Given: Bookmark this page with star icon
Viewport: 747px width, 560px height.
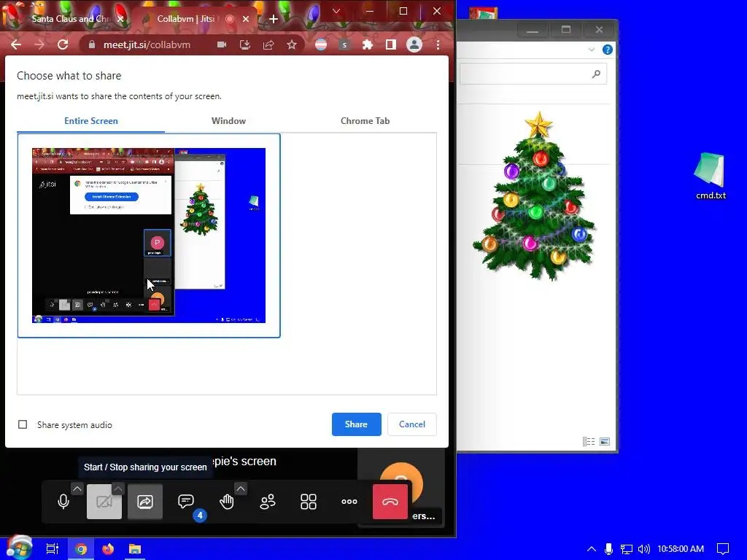Looking at the screenshot, I should (x=292, y=44).
